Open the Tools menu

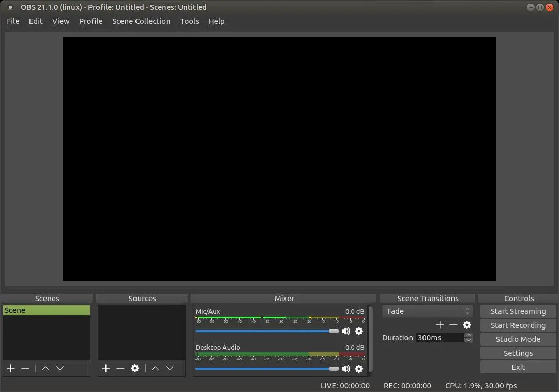[x=189, y=21]
